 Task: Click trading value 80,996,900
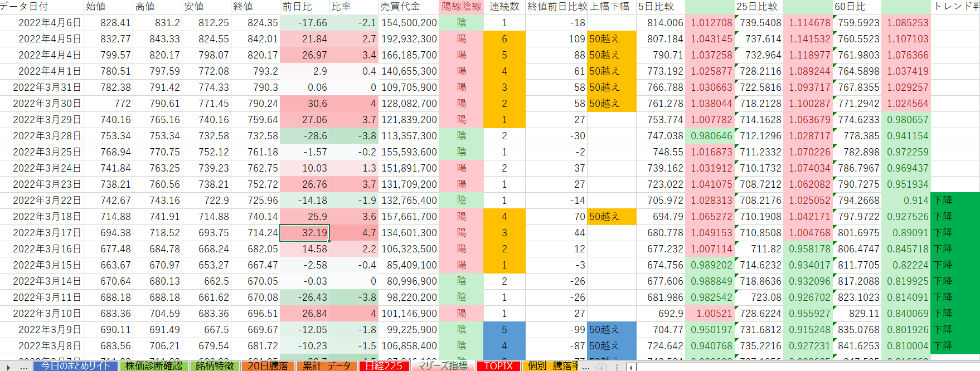(409, 281)
